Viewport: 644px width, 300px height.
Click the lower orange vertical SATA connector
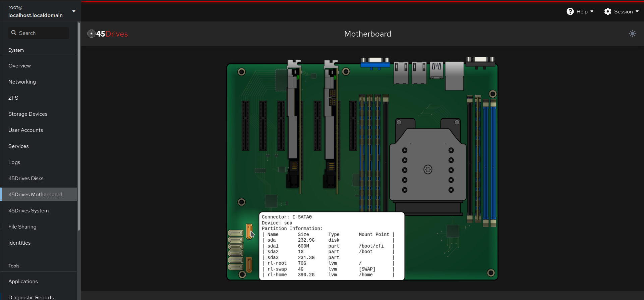(249, 265)
